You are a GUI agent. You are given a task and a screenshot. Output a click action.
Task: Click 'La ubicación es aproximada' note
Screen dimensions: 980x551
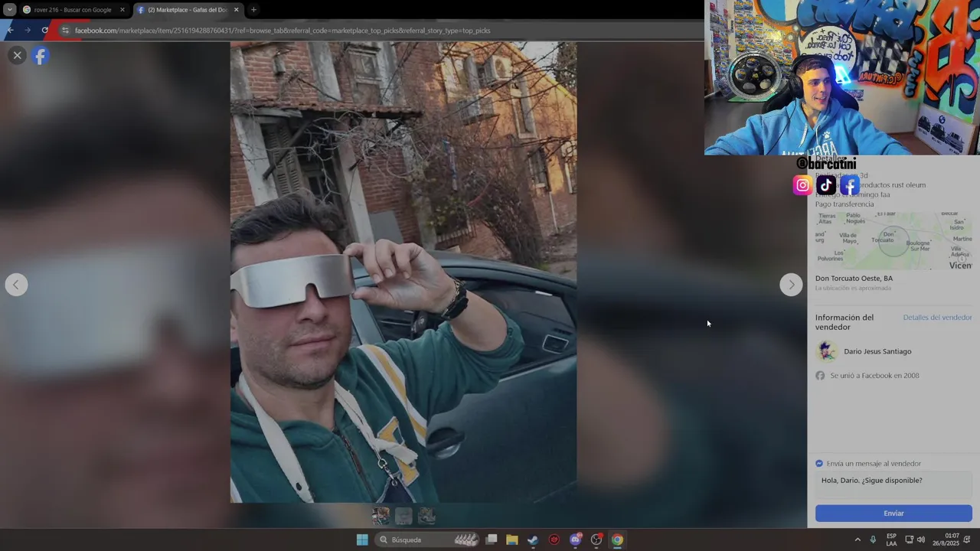point(853,289)
